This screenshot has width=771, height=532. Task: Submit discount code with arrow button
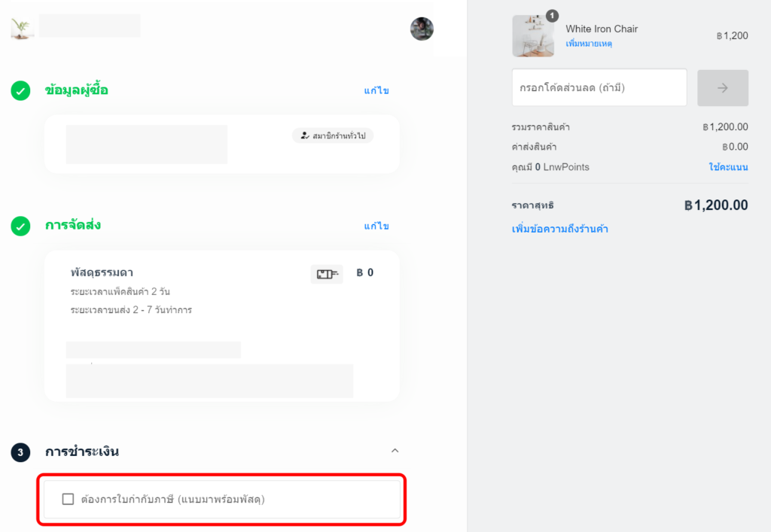pos(723,88)
